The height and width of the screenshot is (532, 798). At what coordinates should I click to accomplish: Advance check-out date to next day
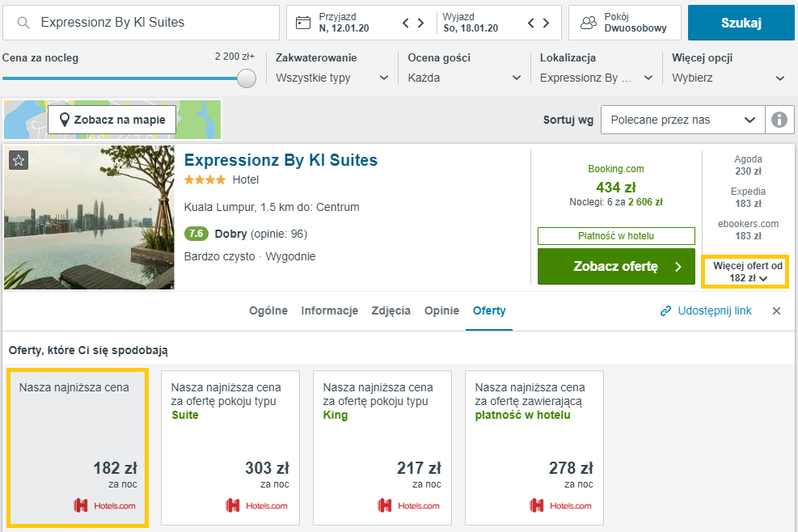pyautogui.click(x=546, y=23)
